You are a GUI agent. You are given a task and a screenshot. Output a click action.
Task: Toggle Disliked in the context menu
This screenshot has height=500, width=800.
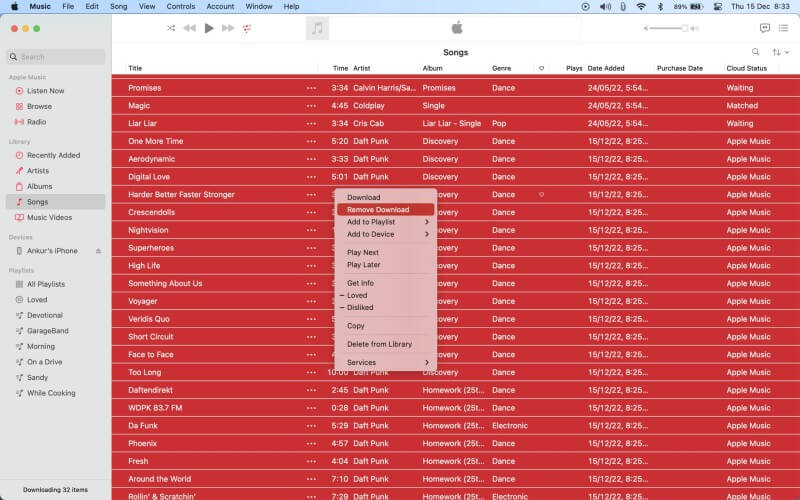coord(385,308)
